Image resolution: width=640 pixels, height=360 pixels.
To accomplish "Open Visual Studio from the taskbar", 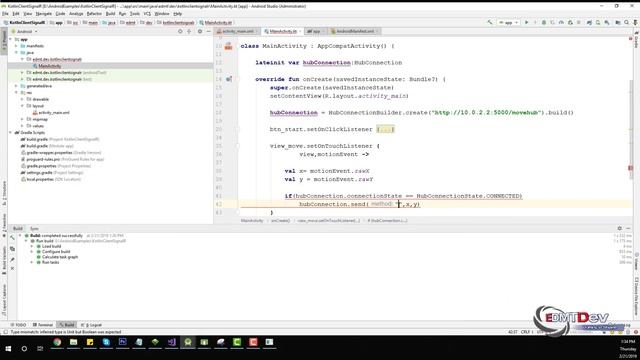I will pyautogui.click(x=171, y=342).
